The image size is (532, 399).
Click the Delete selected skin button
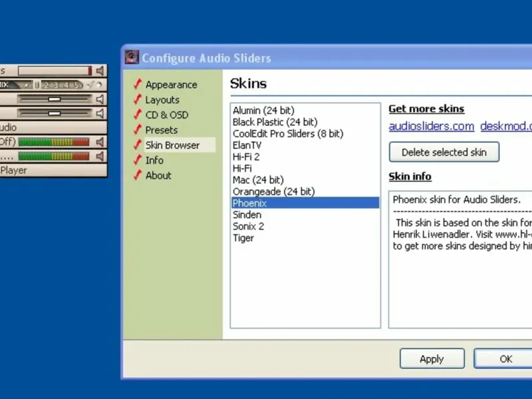tap(444, 152)
